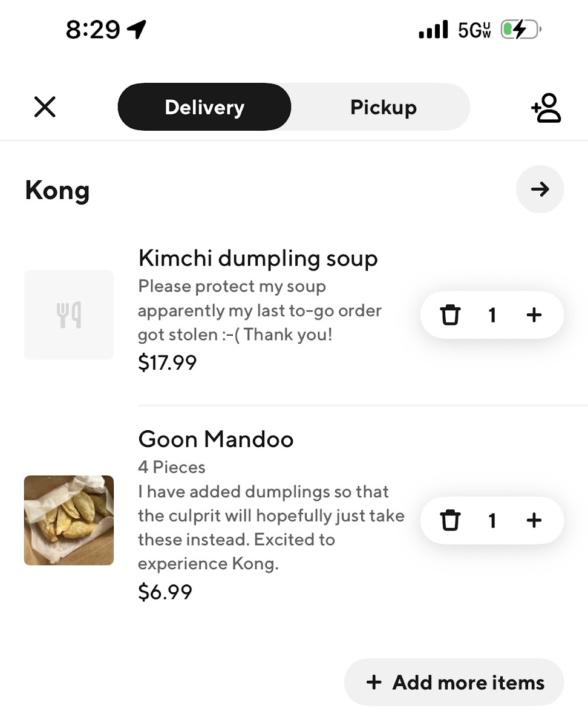Increase Kimchi dumpling soup quantity with plus
This screenshot has height=726, width=588.
[x=534, y=315]
